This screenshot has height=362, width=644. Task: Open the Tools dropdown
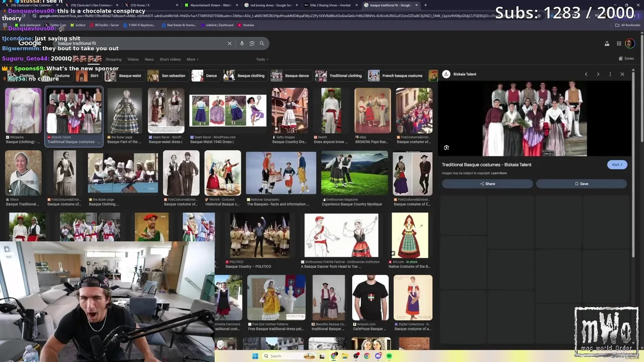262,59
